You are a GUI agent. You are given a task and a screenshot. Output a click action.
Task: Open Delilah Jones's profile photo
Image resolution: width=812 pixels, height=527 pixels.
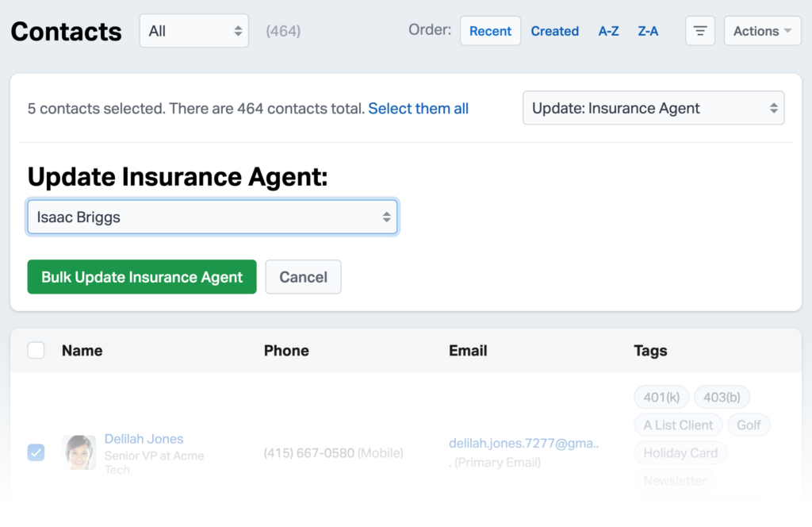[x=79, y=452]
